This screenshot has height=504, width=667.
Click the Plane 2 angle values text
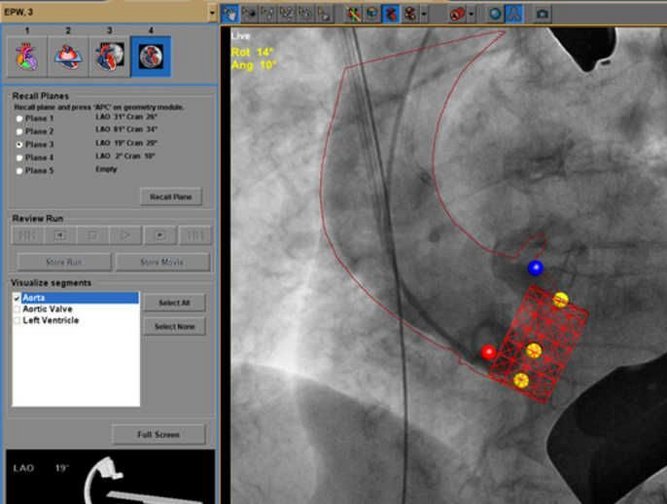coord(126,129)
